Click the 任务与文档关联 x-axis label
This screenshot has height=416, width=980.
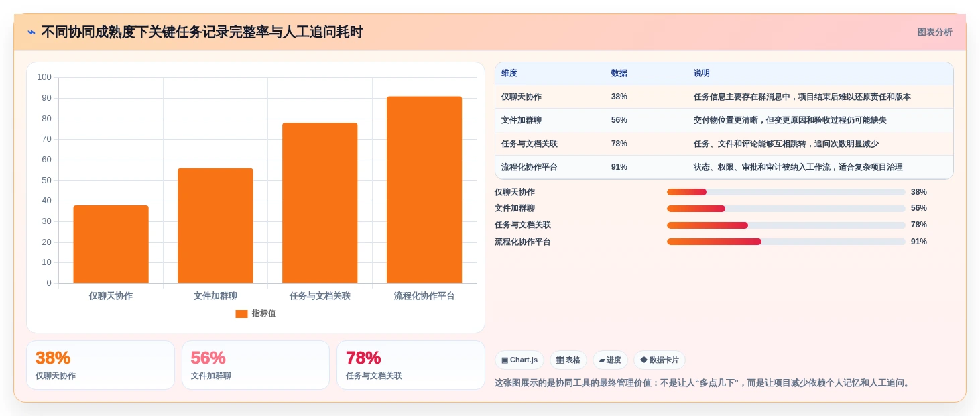pyautogui.click(x=320, y=296)
